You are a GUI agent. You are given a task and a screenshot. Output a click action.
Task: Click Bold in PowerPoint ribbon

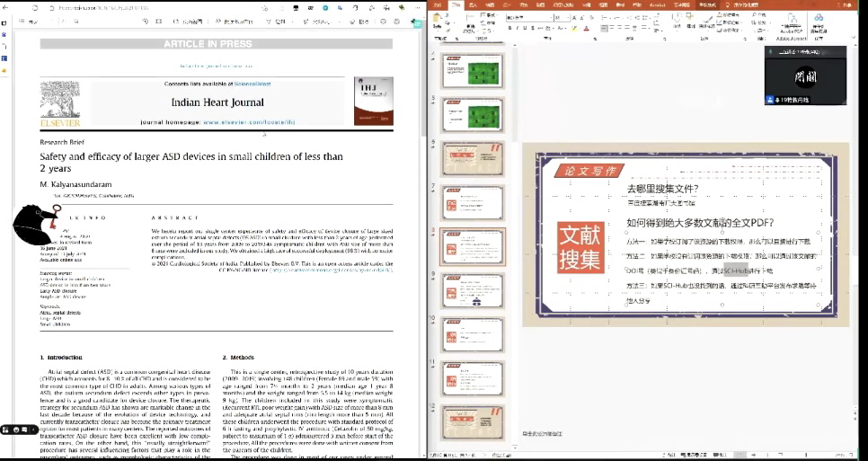coord(509,28)
